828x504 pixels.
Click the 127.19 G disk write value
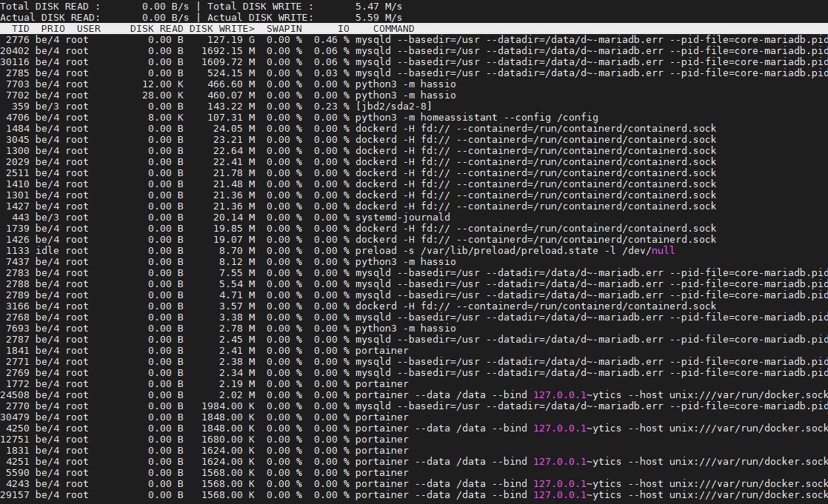231,39
